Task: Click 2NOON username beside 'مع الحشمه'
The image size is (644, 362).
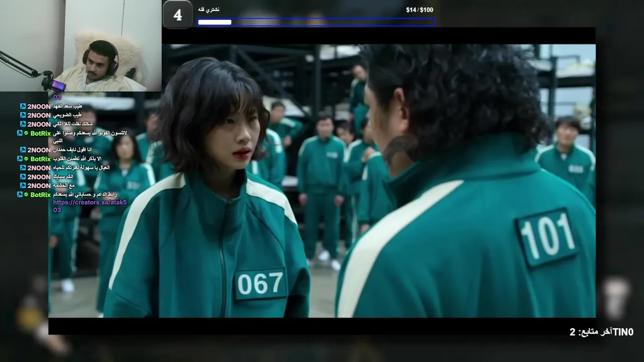Action: (x=39, y=186)
